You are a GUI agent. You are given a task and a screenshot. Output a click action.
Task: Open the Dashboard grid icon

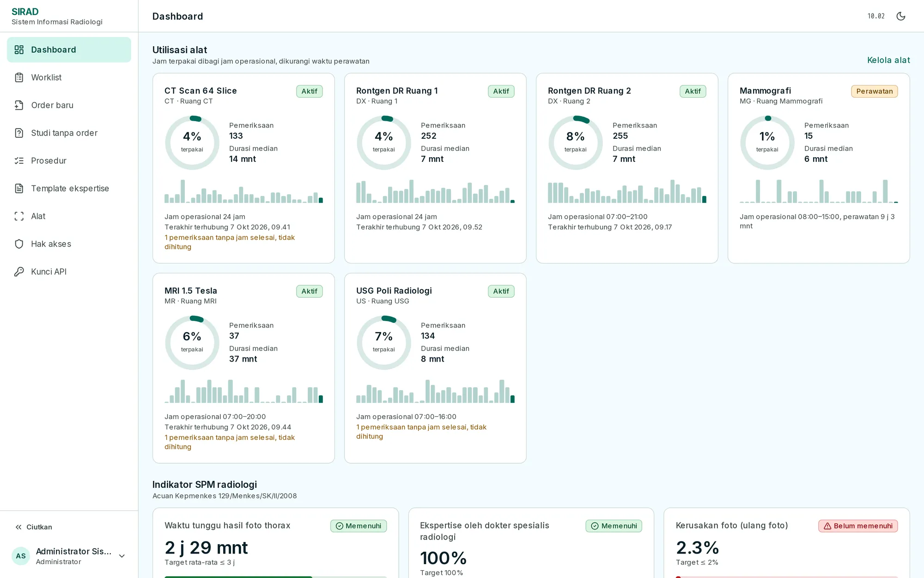point(19,49)
